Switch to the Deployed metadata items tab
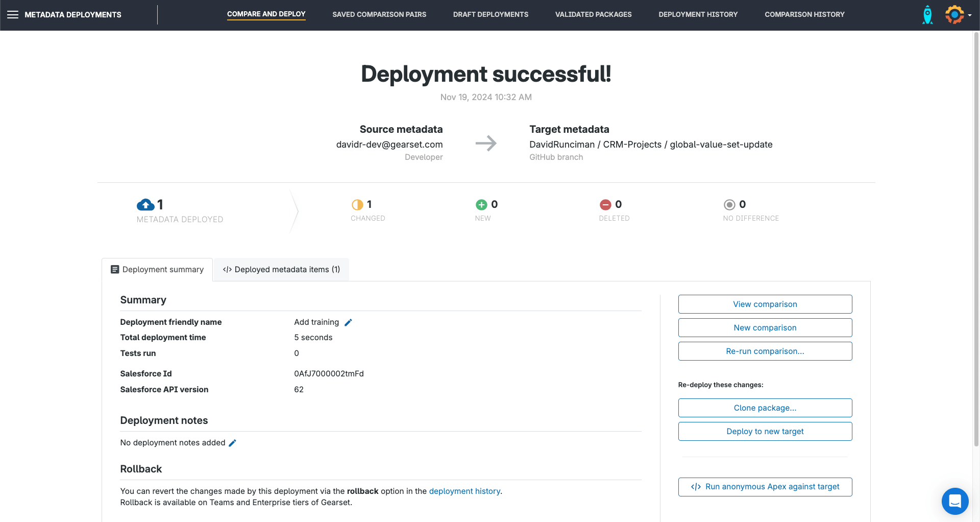Viewport: 980px width, 522px height. point(281,269)
